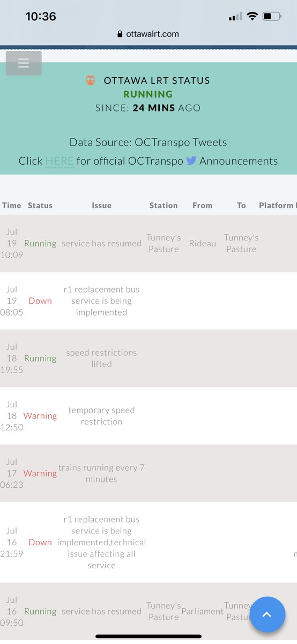This screenshot has height=644, width=297.
Task: Tap the ottawalrt.com address bar
Action: 148,34
